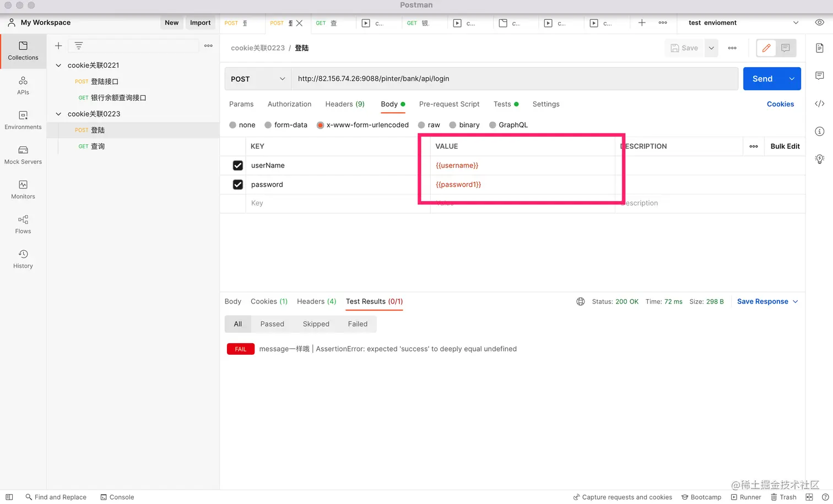Click the blue Send button
Viewport: 833px width, 504px height.
763,79
